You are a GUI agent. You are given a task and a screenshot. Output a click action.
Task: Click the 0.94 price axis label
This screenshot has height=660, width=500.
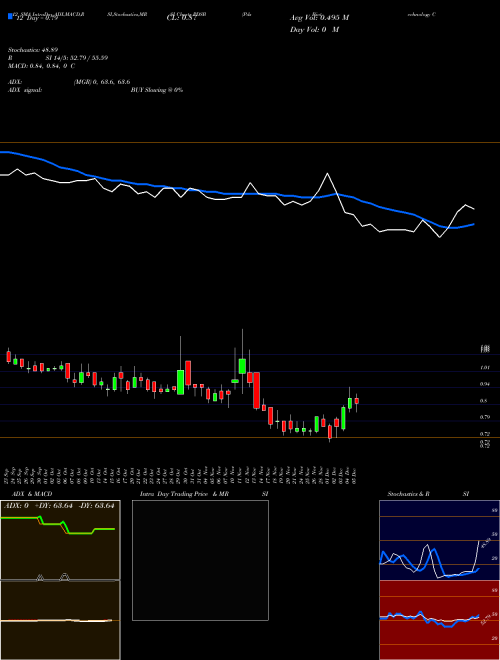tap(485, 384)
